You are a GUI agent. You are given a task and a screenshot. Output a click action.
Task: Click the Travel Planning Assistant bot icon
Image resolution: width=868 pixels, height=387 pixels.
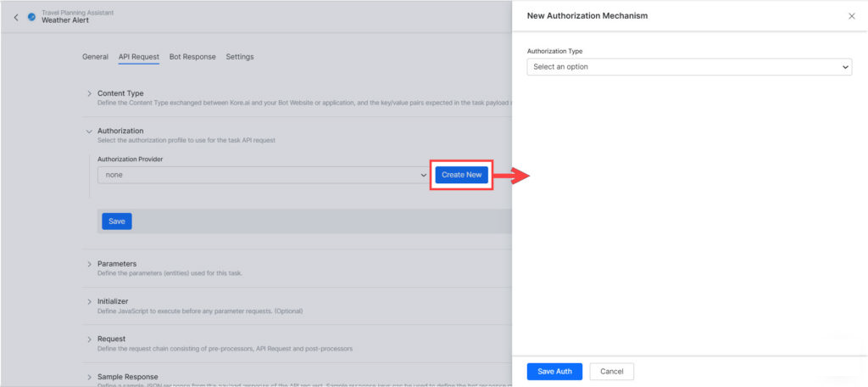[x=31, y=17]
